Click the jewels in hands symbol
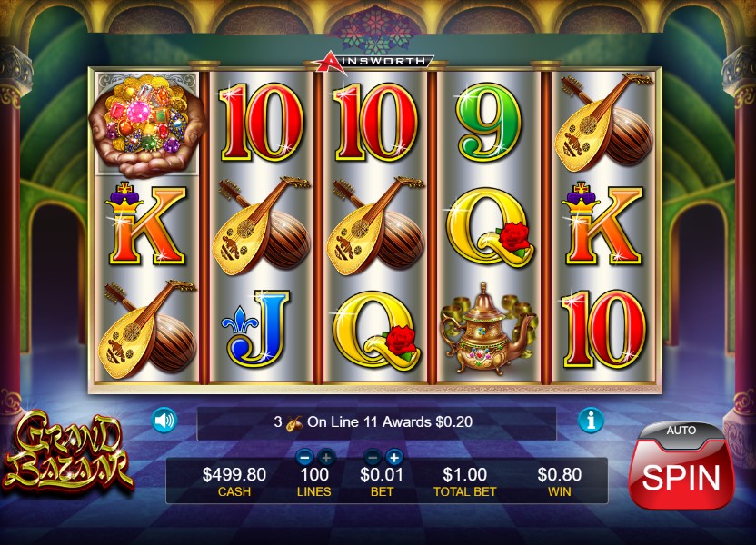Viewport: 756px width, 545px height. tap(147, 124)
